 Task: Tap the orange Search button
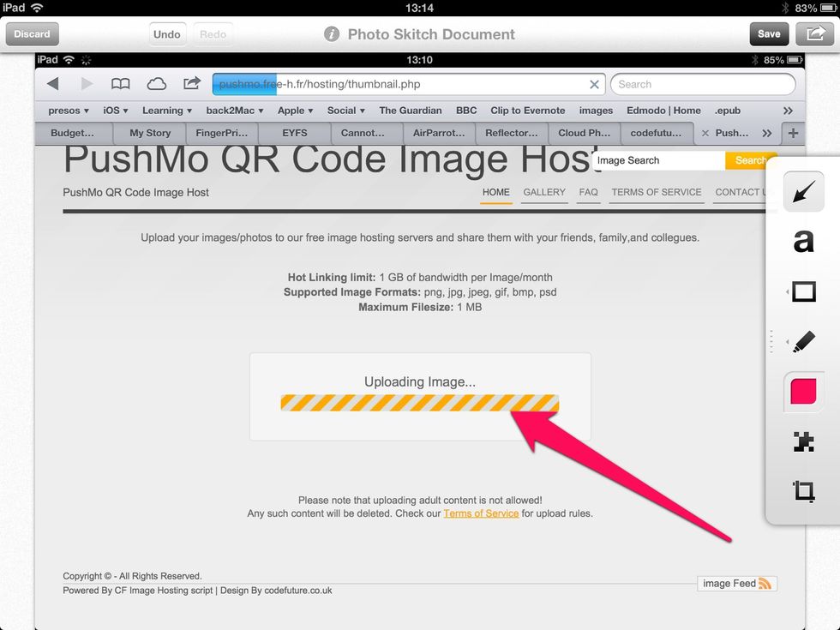click(x=751, y=160)
